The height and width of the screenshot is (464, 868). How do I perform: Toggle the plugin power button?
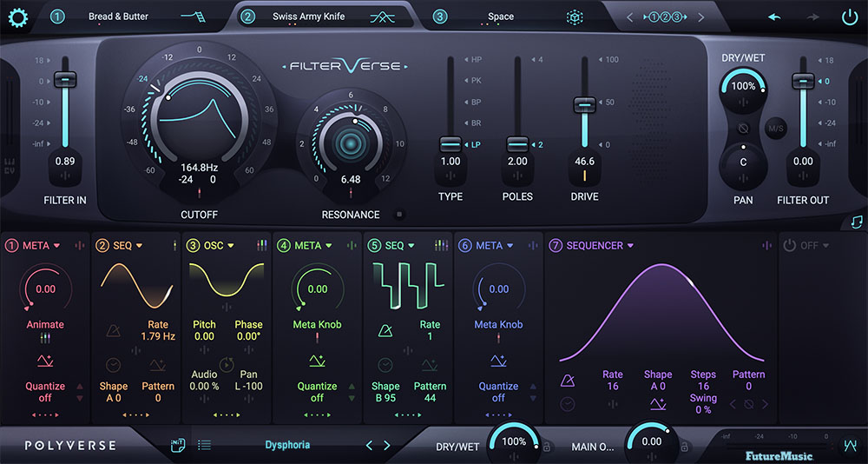849,17
